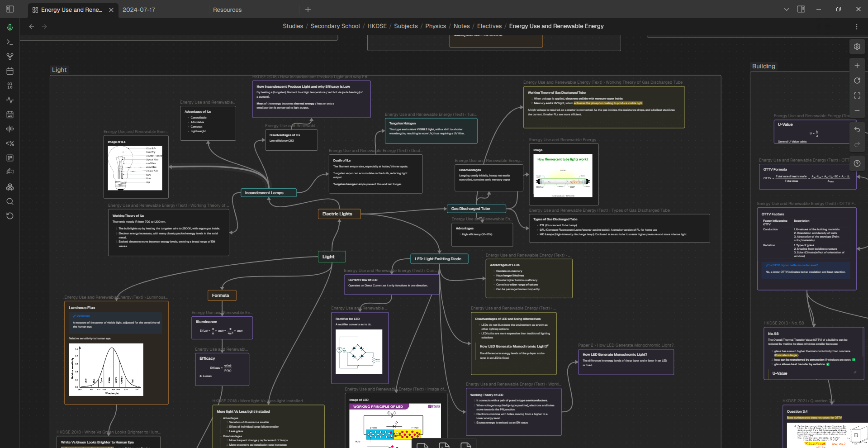Open graph view from the ribbon
Screen dimensions: 868x448
[x=10, y=57]
